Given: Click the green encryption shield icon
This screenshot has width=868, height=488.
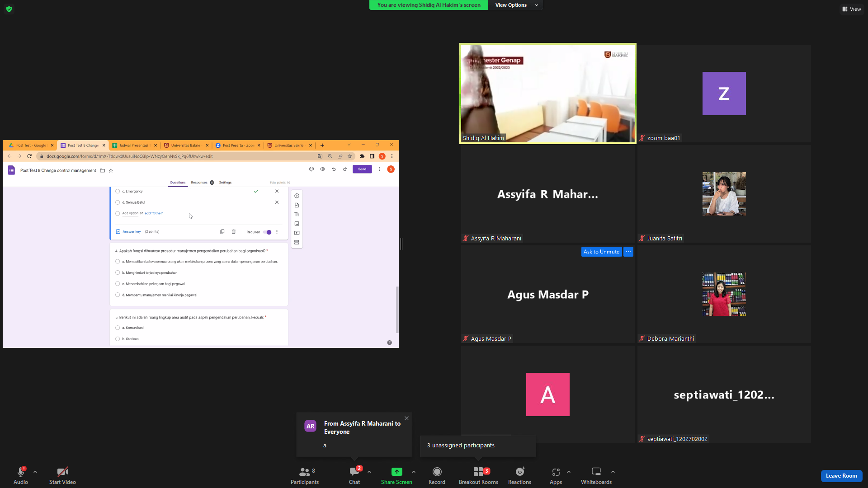Looking at the screenshot, I should [9, 9].
